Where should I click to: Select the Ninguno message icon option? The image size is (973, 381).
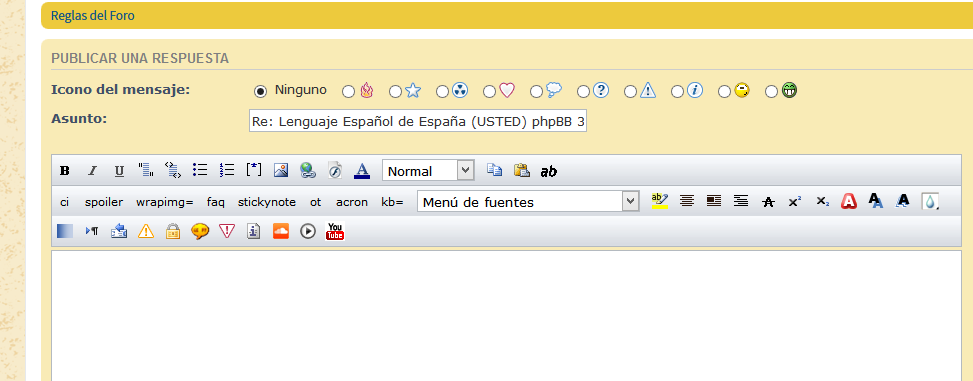pyautogui.click(x=261, y=91)
